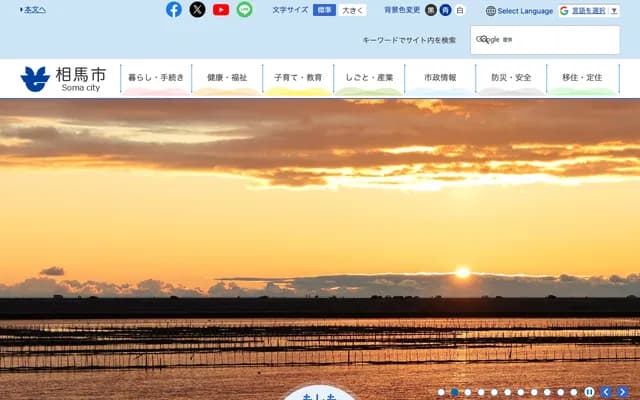Viewport: 640px width, 400px height.
Task: Select the fourth slide indicator dot
Action: click(481, 392)
